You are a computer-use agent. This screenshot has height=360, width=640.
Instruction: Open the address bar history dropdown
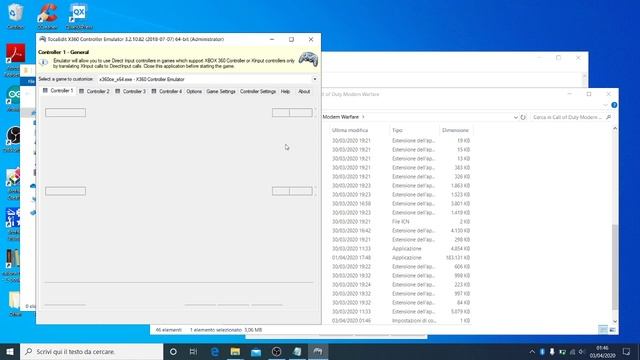tap(516, 117)
